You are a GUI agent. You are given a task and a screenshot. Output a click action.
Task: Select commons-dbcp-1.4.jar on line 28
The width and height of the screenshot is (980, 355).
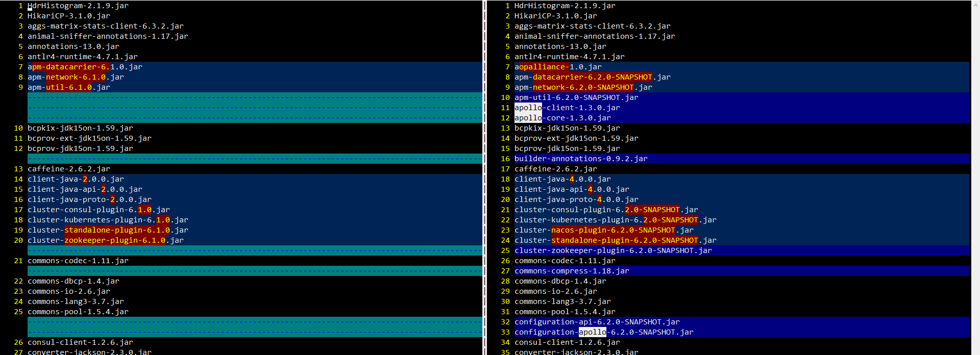point(560,281)
